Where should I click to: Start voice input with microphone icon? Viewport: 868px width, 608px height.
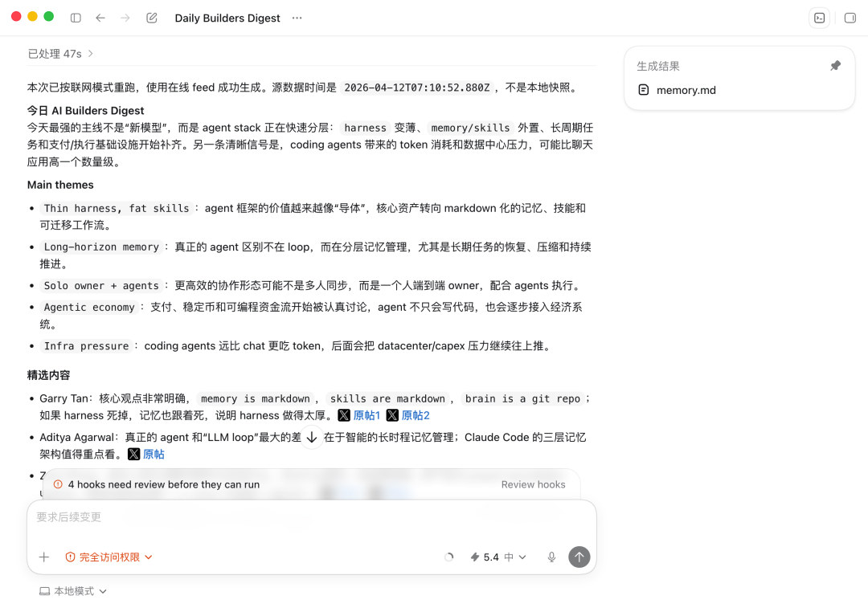pos(551,557)
